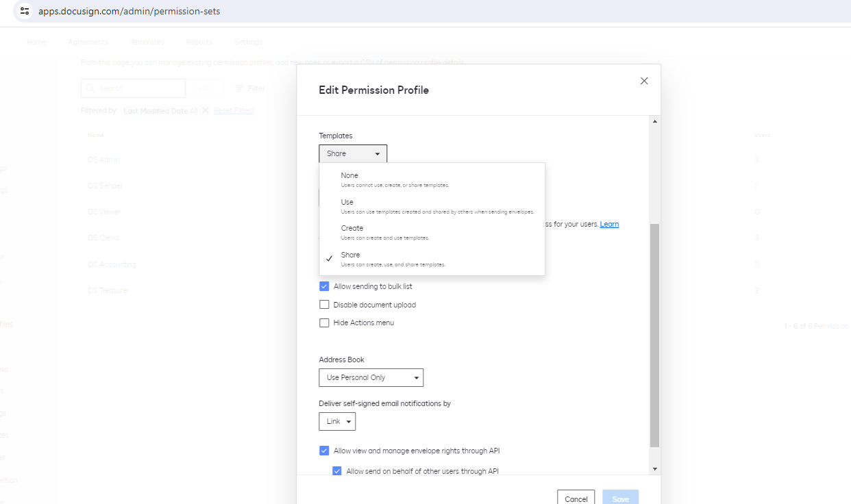The image size is (851, 504).
Task: Click the dialog scrollbar up arrow
Action: coord(654,121)
